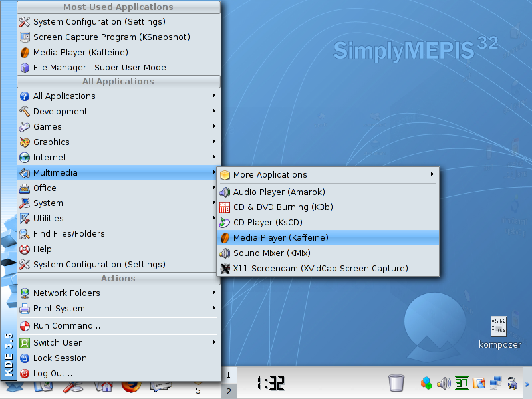This screenshot has width=532, height=399.
Task: Expand the Switch User submenu
Action: [x=57, y=342]
